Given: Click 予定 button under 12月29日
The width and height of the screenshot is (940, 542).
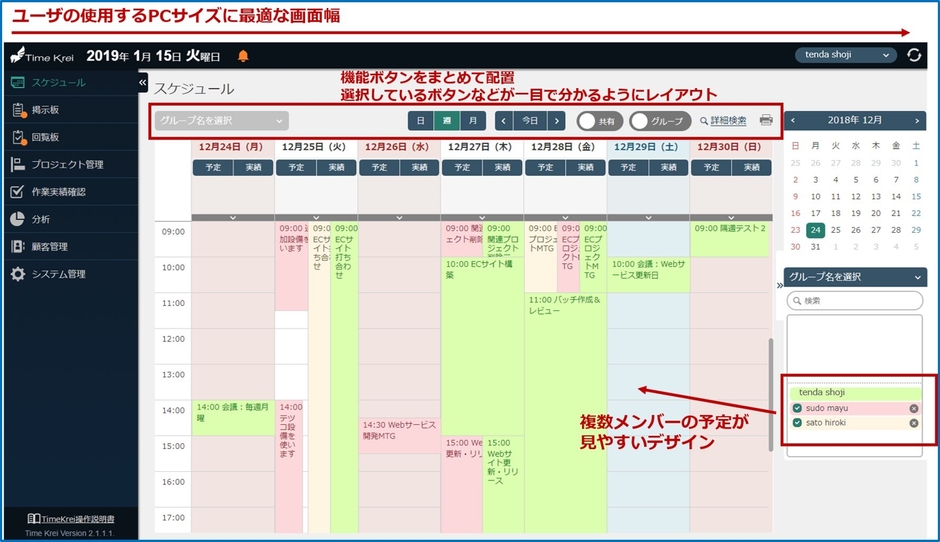Looking at the screenshot, I should click(628, 167).
